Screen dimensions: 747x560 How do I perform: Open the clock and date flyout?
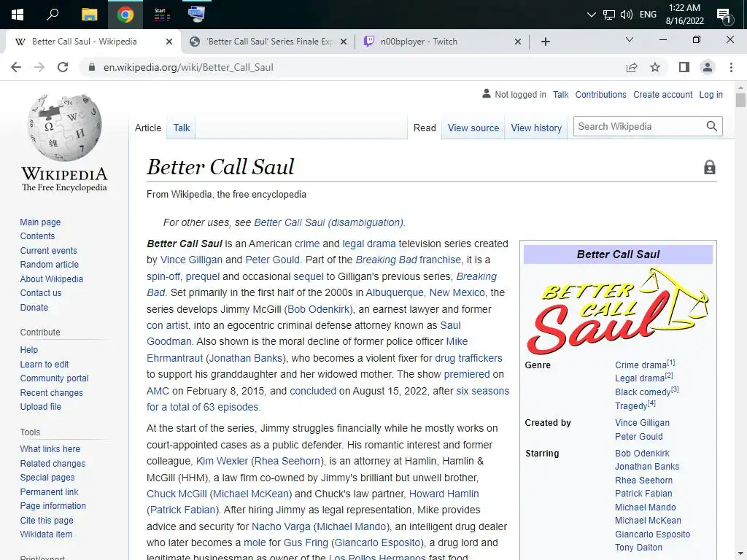684,15
